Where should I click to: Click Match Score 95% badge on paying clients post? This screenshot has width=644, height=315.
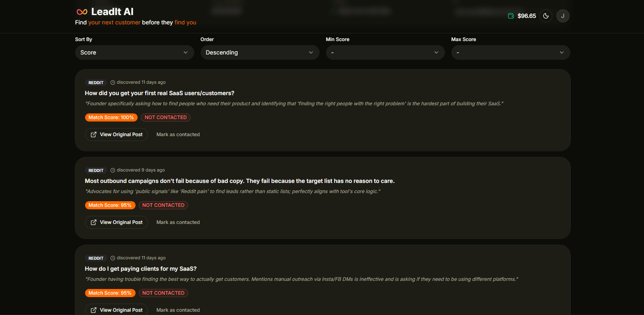pyautogui.click(x=110, y=293)
